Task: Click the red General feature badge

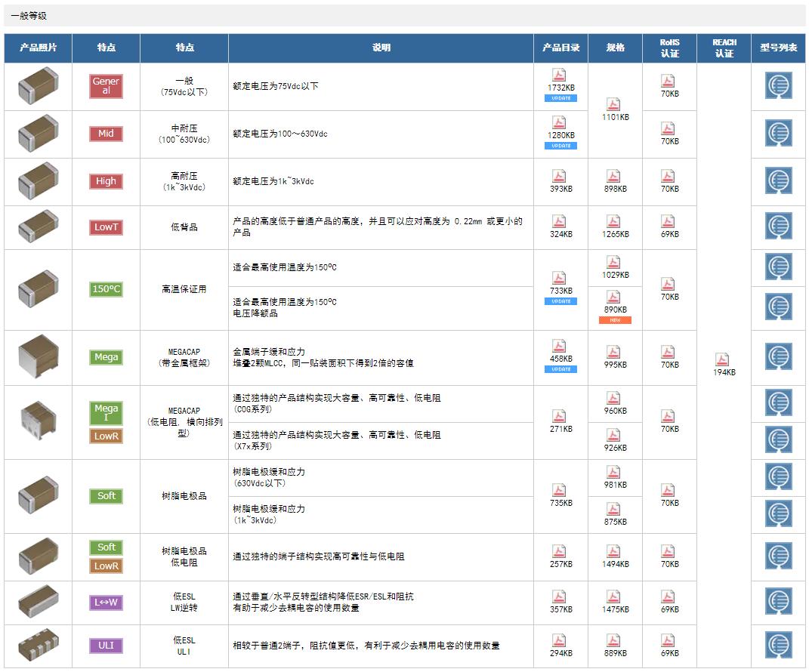Action: click(106, 86)
